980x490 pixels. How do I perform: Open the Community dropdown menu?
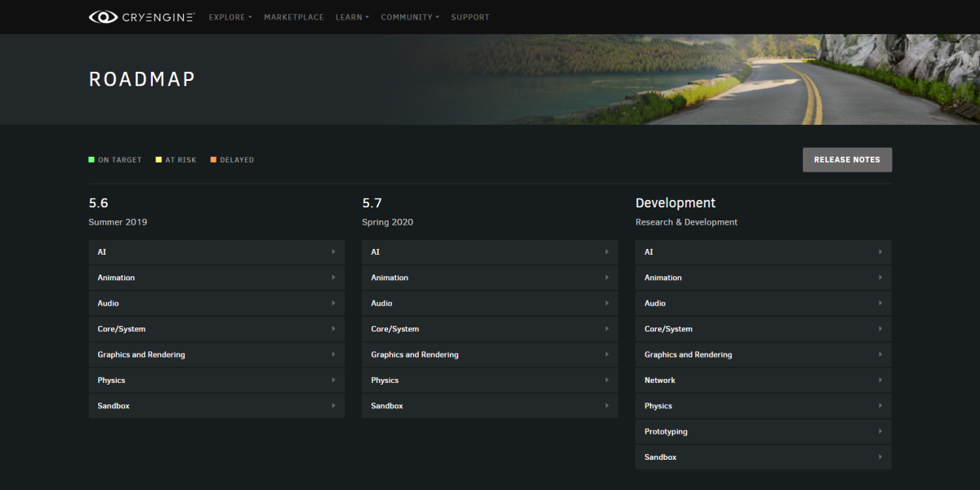[410, 17]
